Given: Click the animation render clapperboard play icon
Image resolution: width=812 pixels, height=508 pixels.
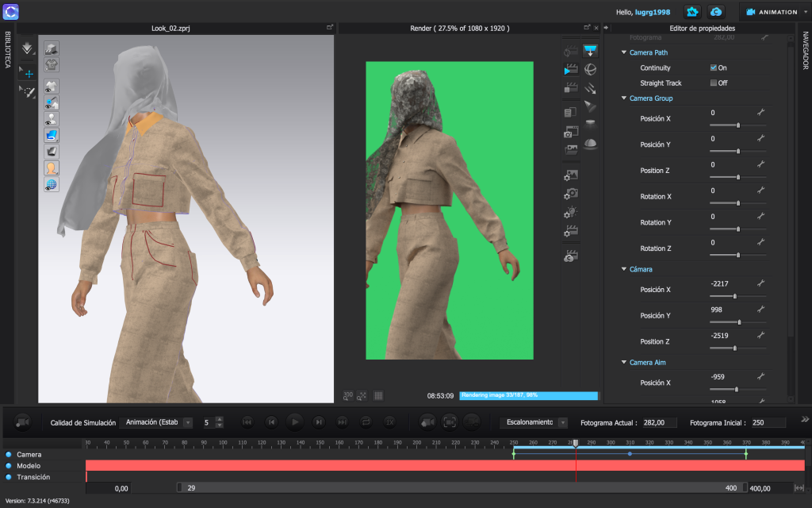Looking at the screenshot, I should tap(570, 70).
